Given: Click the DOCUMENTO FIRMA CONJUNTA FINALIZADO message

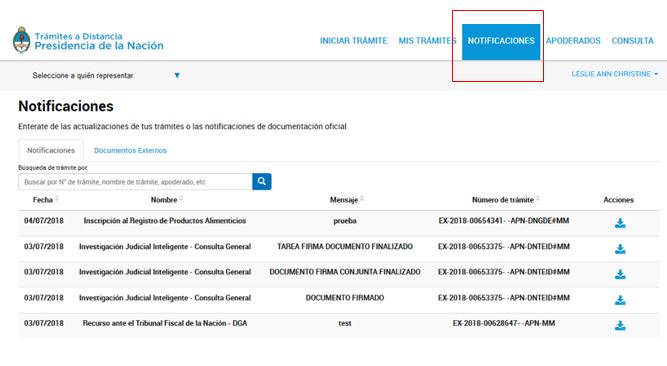Looking at the screenshot, I should pos(345,272).
